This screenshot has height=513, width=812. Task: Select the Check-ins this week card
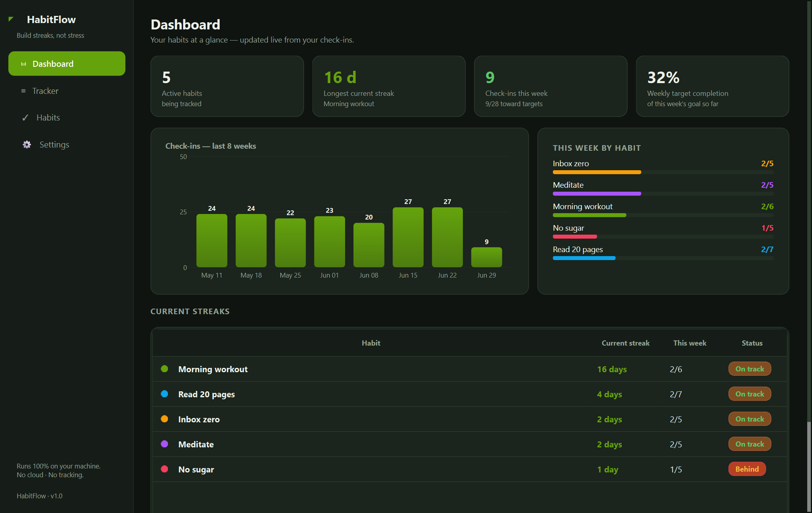550,86
